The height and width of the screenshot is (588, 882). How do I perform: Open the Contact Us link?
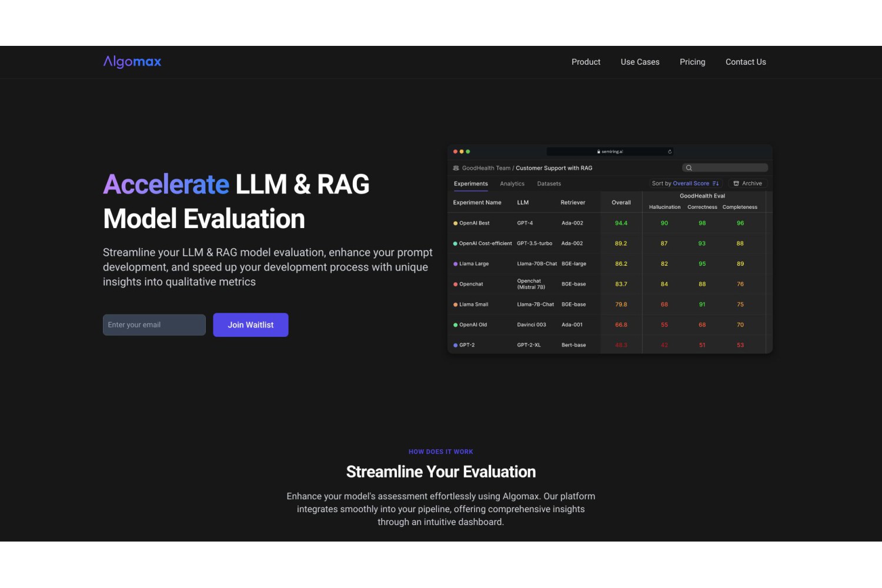pyautogui.click(x=746, y=62)
